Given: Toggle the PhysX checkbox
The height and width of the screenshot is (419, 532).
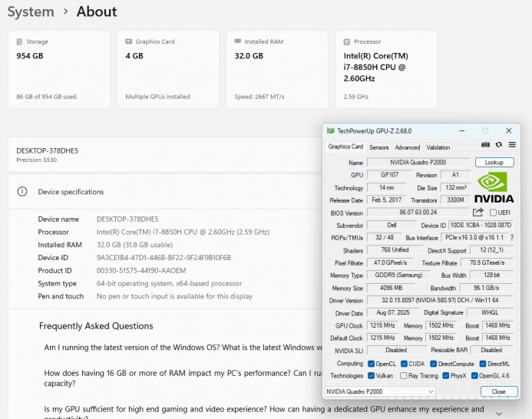Looking at the screenshot, I should click(446, 375).
